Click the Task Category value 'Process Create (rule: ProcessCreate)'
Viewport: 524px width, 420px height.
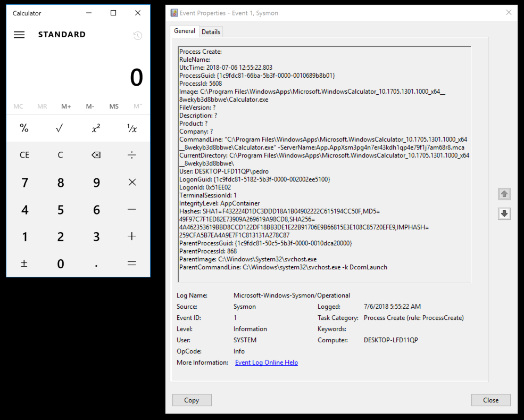[x=414, y=318]
